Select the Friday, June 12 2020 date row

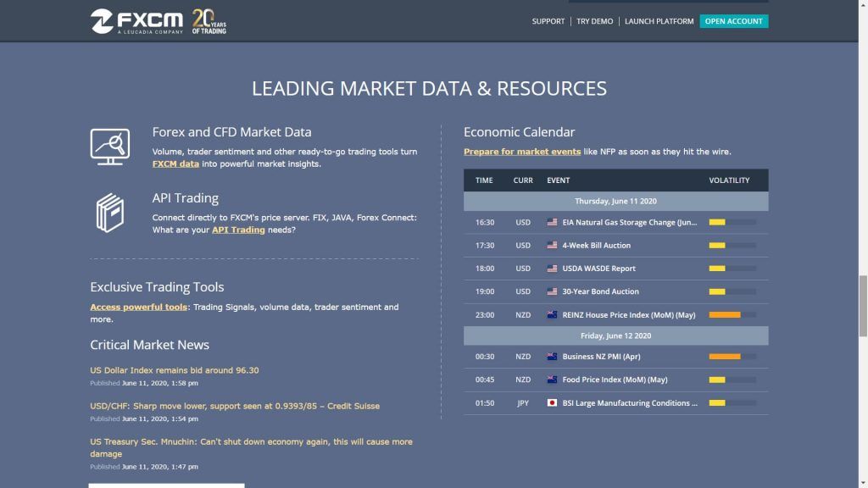(615, 335)
